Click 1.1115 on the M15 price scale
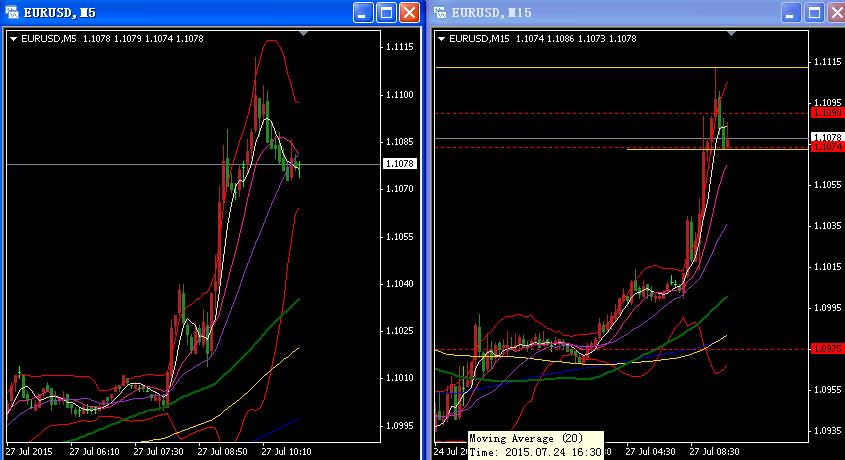Viewport: 845px width, 460px height. pos(828,62)
